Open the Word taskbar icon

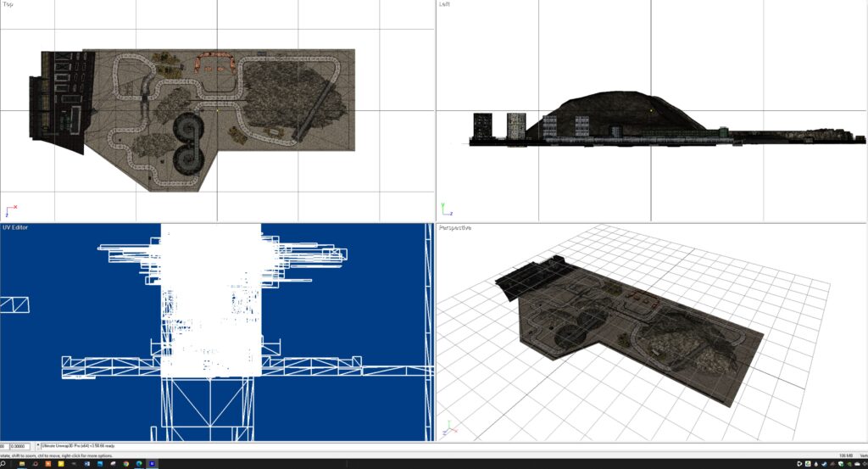click(87, 463)
